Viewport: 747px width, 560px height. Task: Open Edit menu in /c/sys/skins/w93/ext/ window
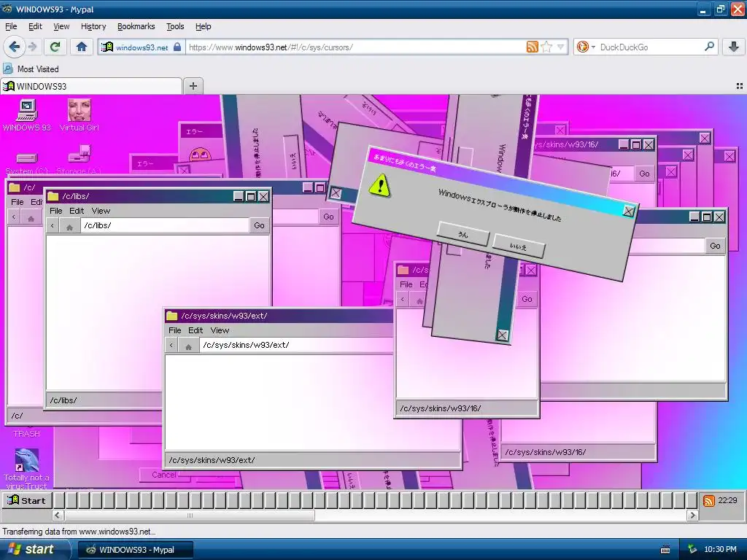click(196, 330)
